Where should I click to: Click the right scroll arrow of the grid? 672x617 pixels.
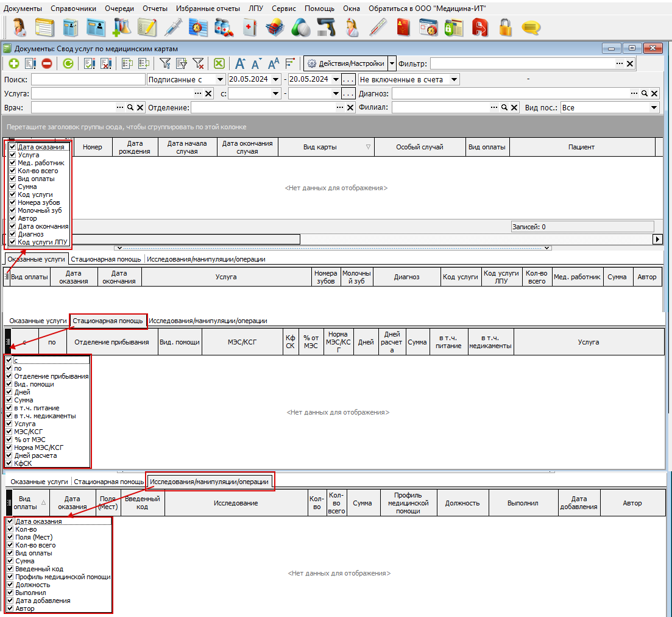(x=657, y=239)
